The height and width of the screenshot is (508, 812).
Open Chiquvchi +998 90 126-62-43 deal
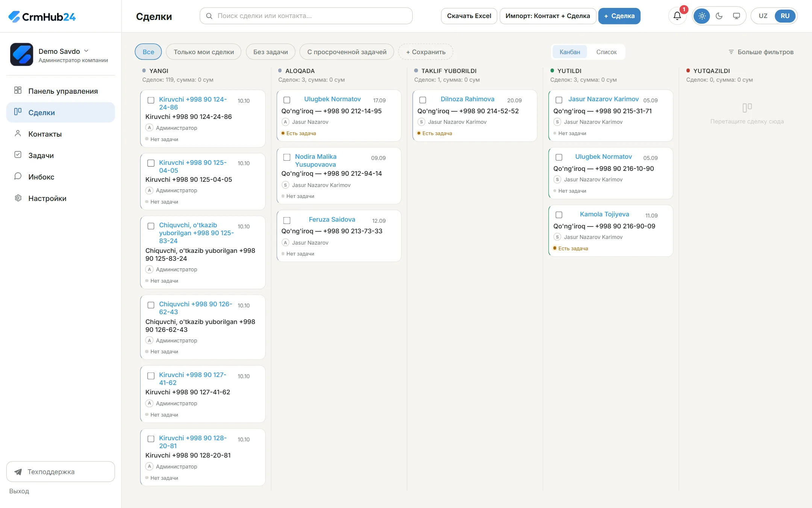click(195, 308)
